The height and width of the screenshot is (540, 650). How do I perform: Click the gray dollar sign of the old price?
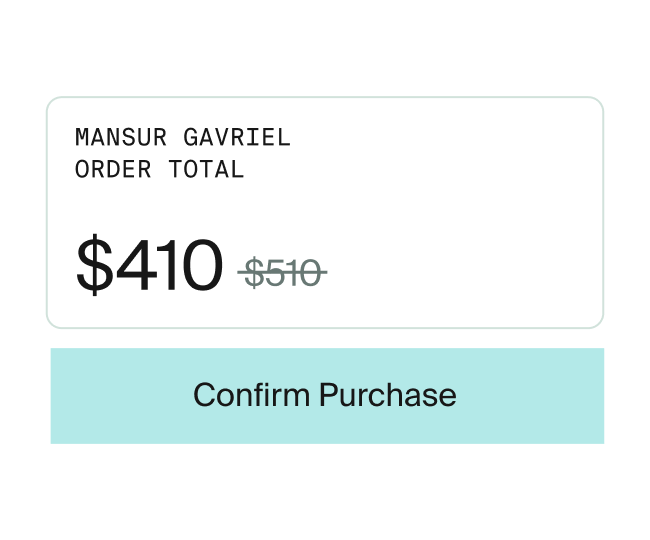click(254, 272)
